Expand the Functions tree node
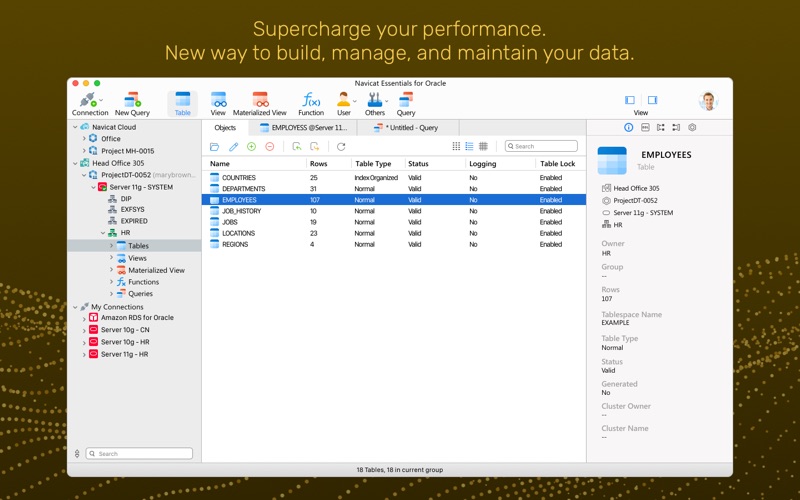This screenshot has height=500, width=800. (111, 282)
